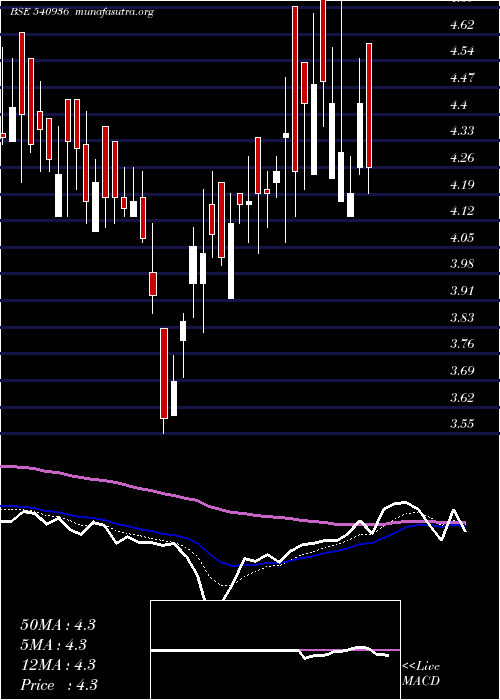Open the munafasutra.org watermark link
500x700 pixels.
pyautogui.click(x=115, y=13)
